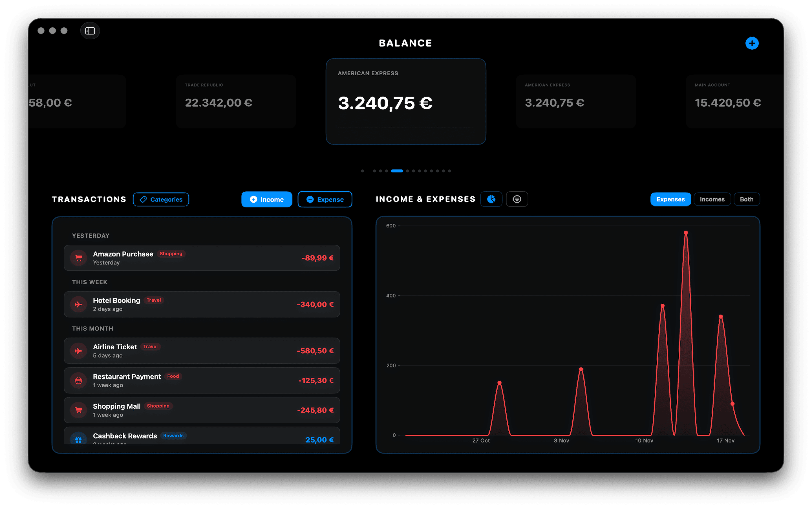
Task: Open the chart filter list icon
Action: click(517, 199)
